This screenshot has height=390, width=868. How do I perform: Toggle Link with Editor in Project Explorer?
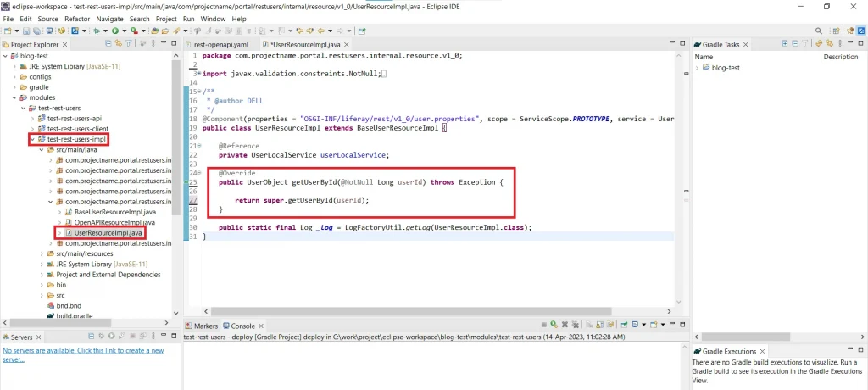119,43
